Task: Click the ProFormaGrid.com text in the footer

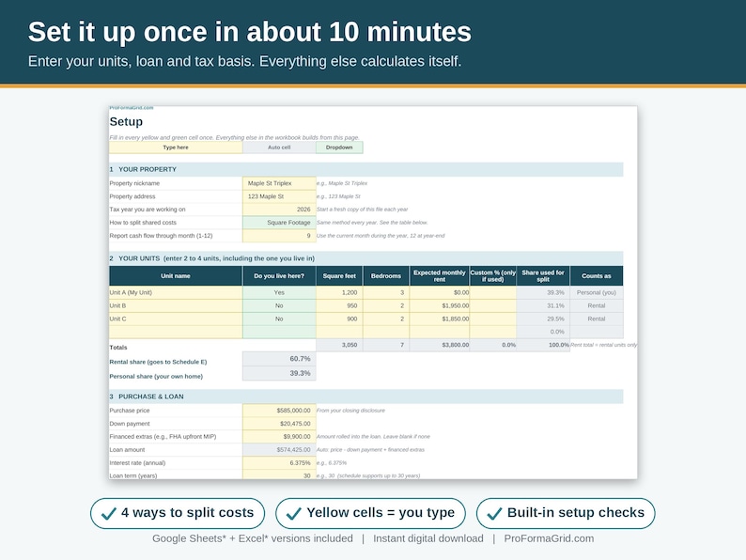Action: pos(549,538)
